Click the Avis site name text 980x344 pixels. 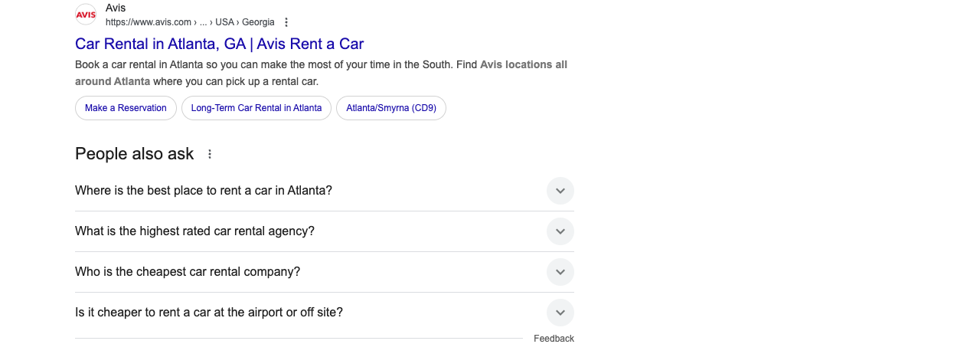(116, 8)
